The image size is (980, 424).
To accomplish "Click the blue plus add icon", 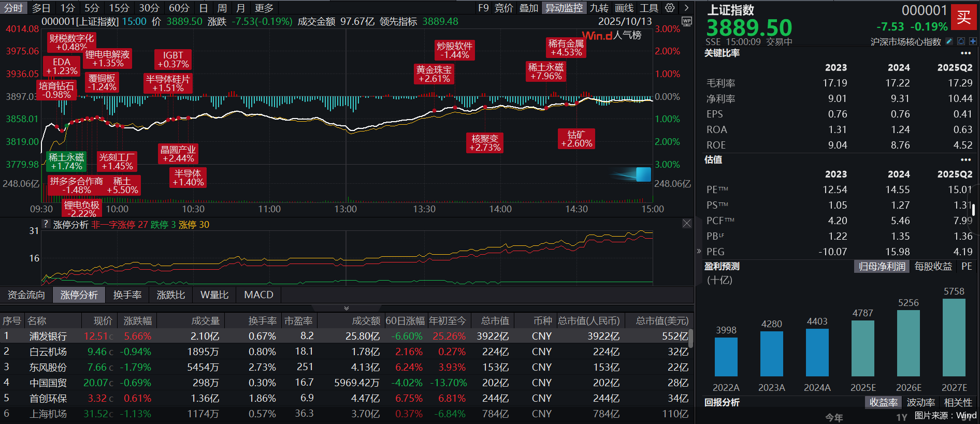I will tap(973, 41).
